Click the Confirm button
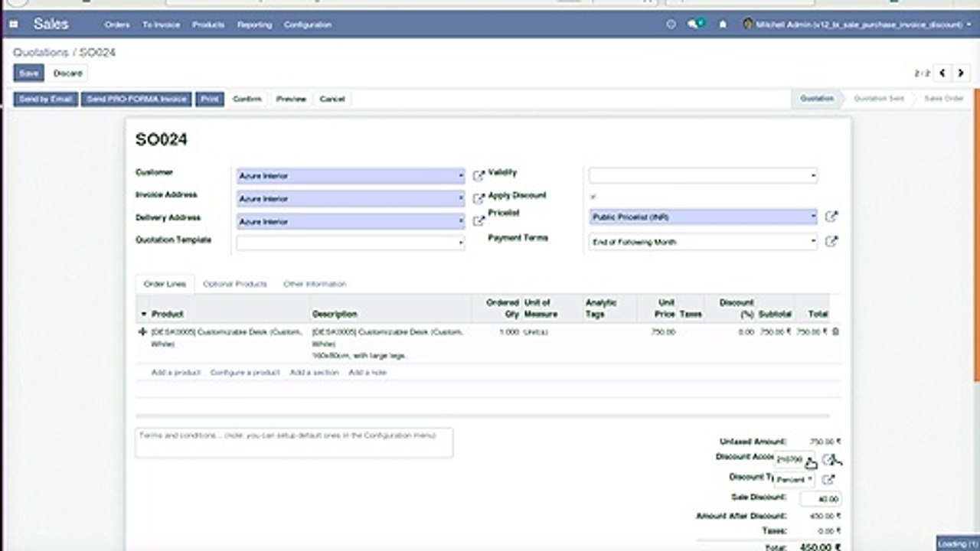This screenshot has height=551, width=980. point(247,99)
